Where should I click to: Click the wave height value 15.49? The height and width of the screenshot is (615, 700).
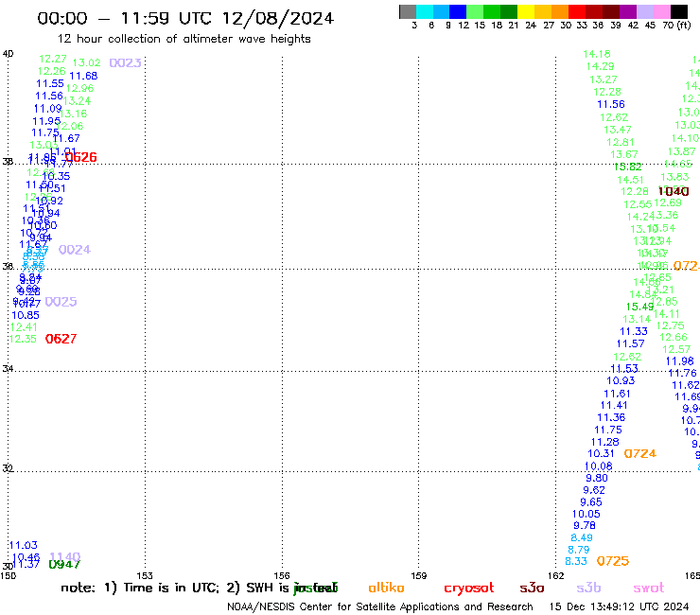639,307
